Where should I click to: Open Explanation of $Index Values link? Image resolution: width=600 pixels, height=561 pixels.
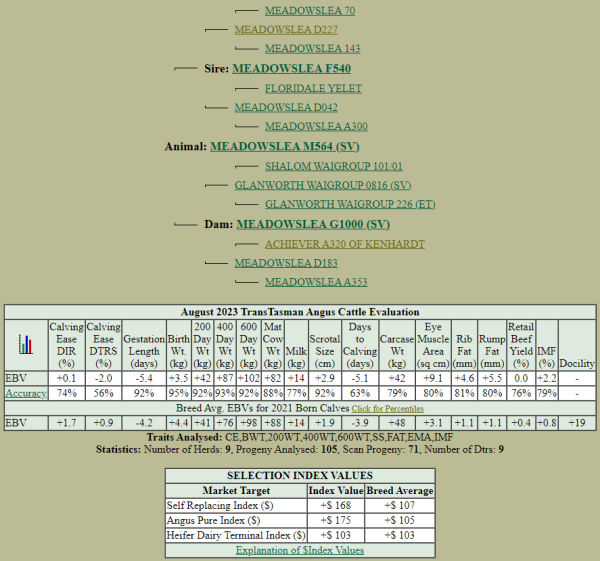coord(300,550)
